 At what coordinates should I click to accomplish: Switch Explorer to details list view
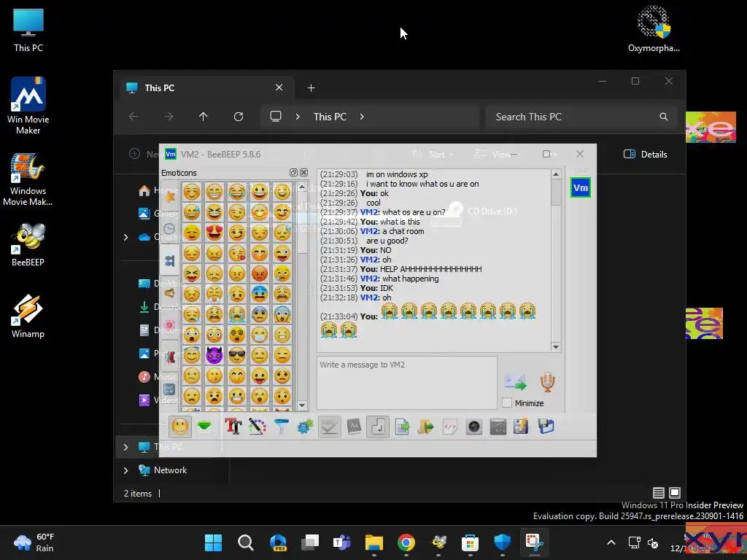659,493
